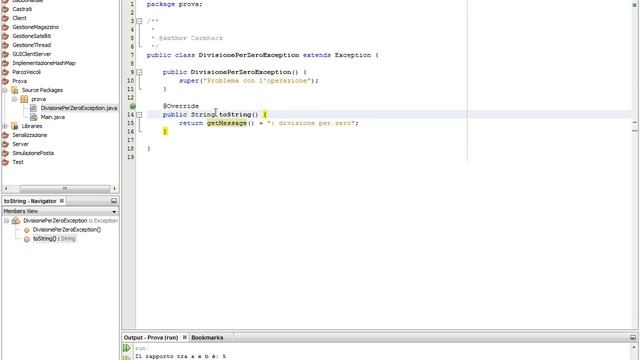
Task: Minimize the Navigator panel
Action: coord(114,201)
